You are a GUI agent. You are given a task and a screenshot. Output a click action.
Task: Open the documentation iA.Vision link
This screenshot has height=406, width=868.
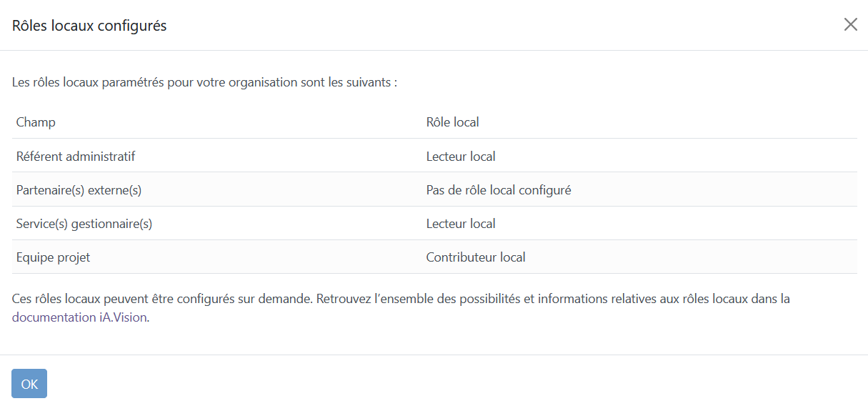[80, 318]
